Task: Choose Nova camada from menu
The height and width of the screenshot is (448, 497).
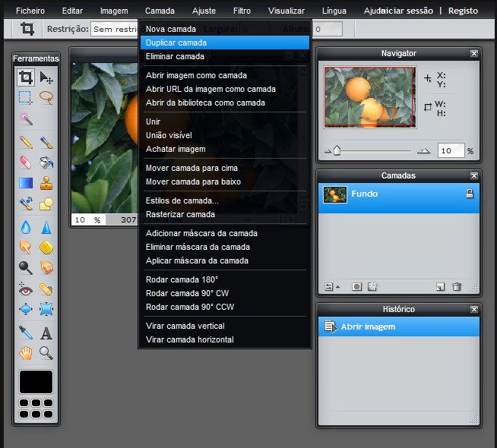Action: (x=225, y=29)
